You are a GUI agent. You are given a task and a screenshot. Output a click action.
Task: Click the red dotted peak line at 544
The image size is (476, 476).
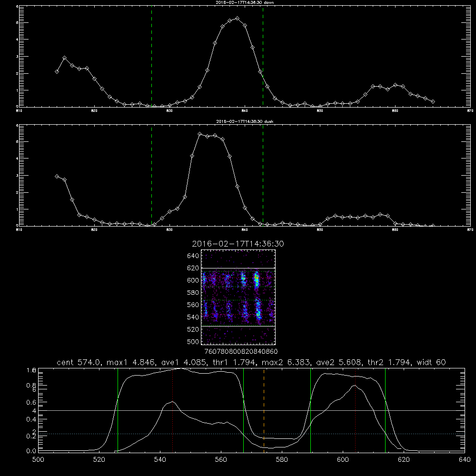click(x=172, y=410)
